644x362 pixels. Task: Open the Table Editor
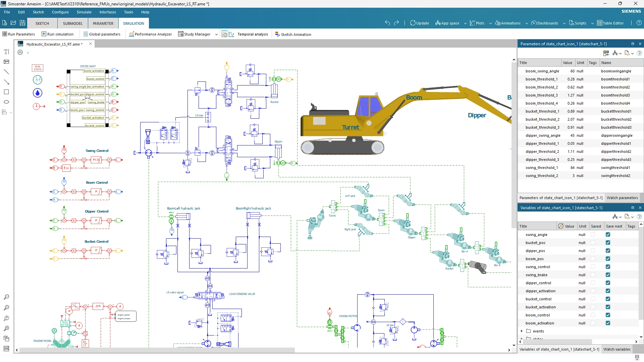(x=610, y=23)
